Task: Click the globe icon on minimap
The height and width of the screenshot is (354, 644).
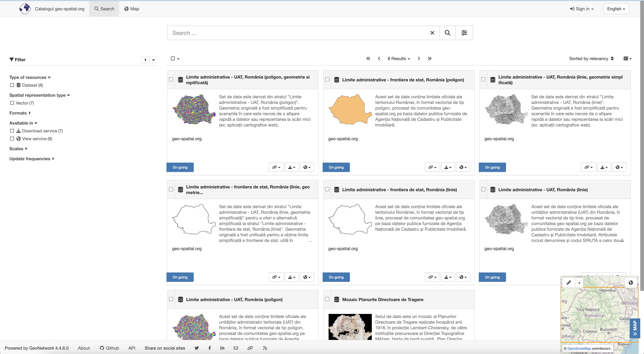Action: click(631, 282)
